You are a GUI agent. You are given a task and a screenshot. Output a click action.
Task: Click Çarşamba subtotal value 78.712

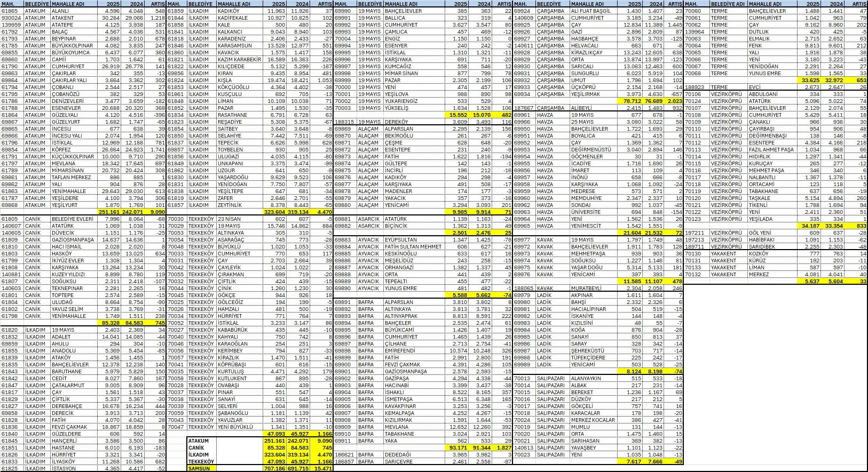tap(631, 101)
